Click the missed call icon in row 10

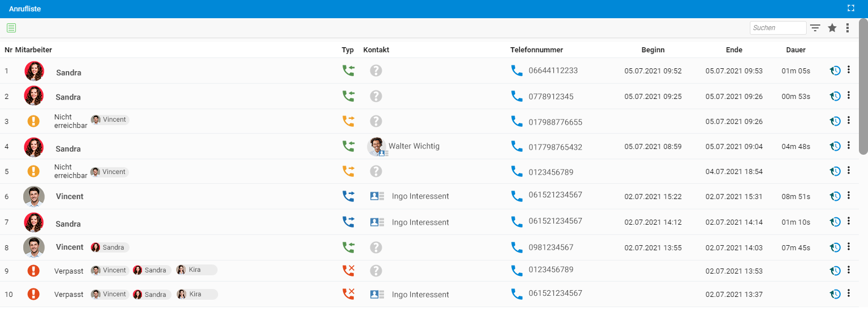[348, 294]
